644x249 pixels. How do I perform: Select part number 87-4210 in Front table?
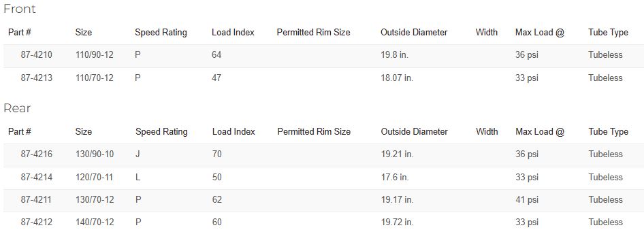point(37,55)
